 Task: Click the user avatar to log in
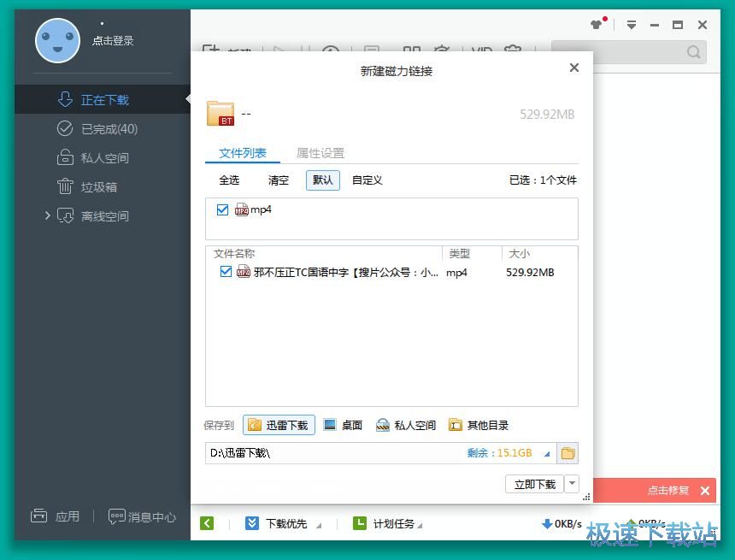57,41
